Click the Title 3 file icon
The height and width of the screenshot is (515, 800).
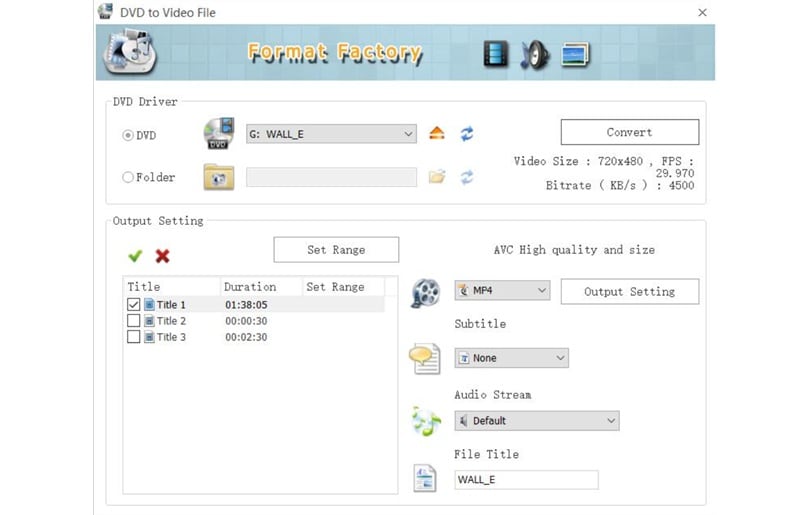149,337
